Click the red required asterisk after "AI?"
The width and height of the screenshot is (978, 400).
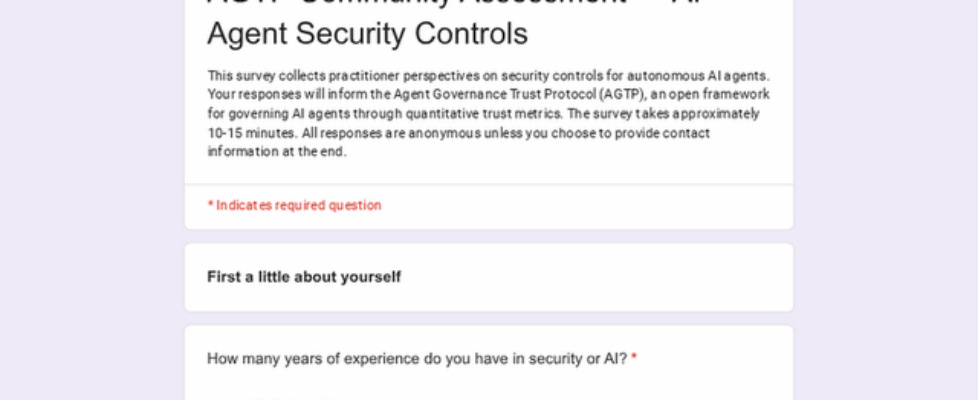[x=634, y=358]
